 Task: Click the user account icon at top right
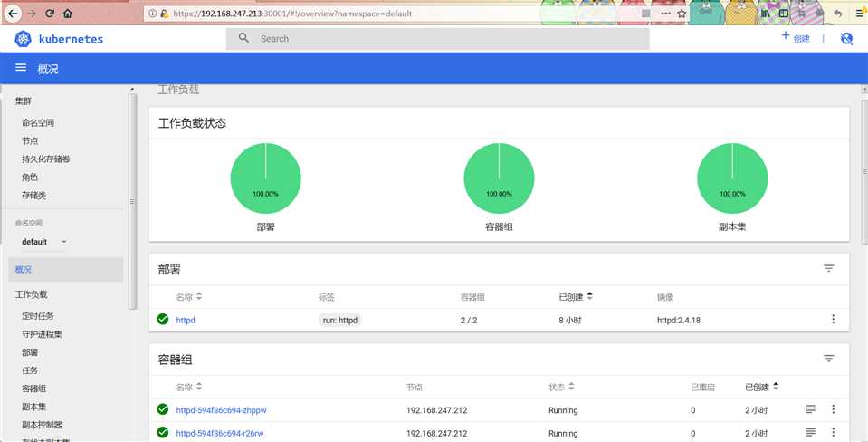click(x=846, y=39)
